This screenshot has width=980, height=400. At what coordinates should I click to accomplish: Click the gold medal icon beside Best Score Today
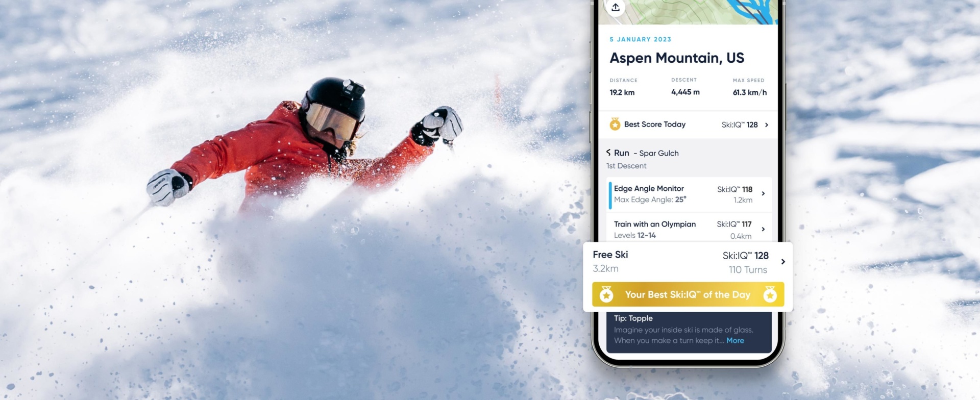tap(615, 124)
